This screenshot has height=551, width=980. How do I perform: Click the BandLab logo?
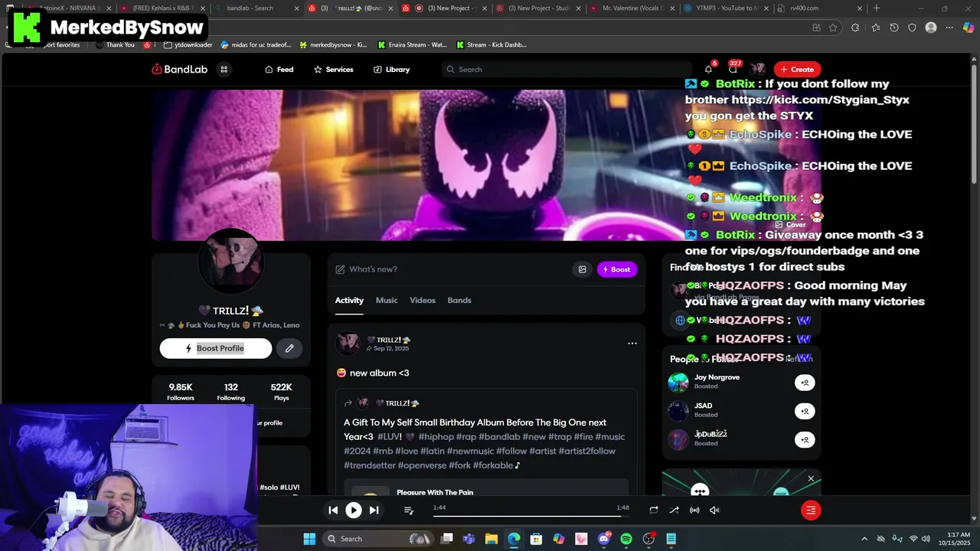point(180,70)
